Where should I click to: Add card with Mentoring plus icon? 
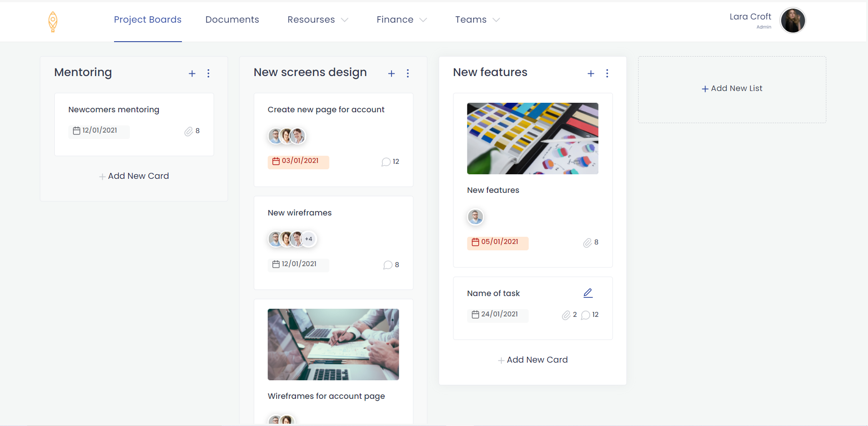click(192, 73)
